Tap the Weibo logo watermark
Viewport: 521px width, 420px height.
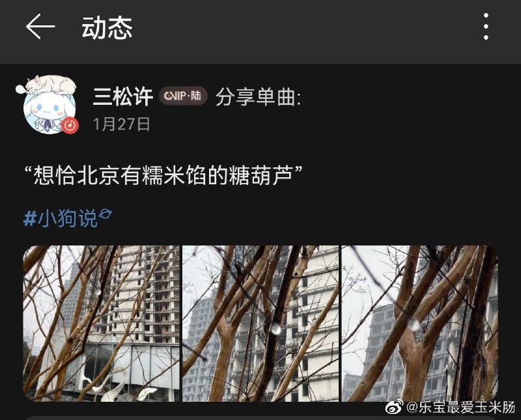395,407
